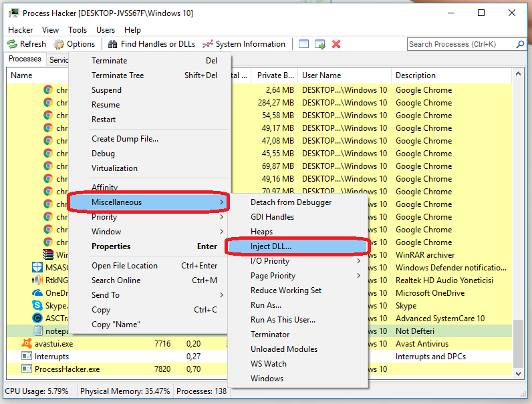Open the Tools menu

click(x=78, y=30)
